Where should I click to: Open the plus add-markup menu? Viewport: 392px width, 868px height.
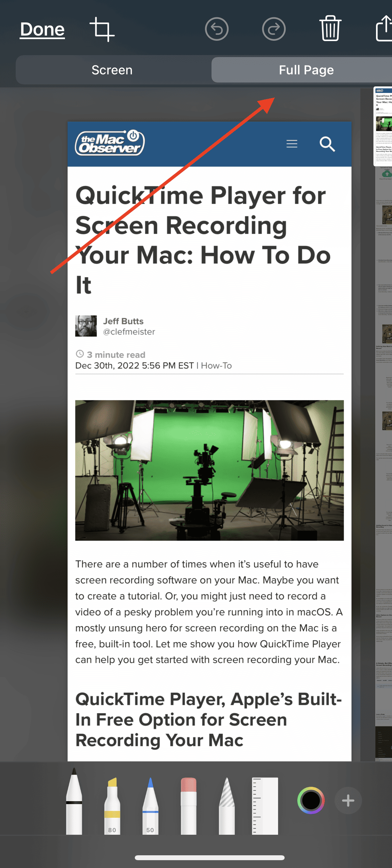coord(348,800)
